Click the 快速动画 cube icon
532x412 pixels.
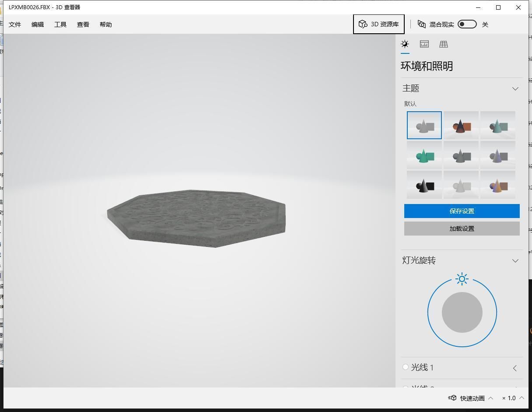452,398
